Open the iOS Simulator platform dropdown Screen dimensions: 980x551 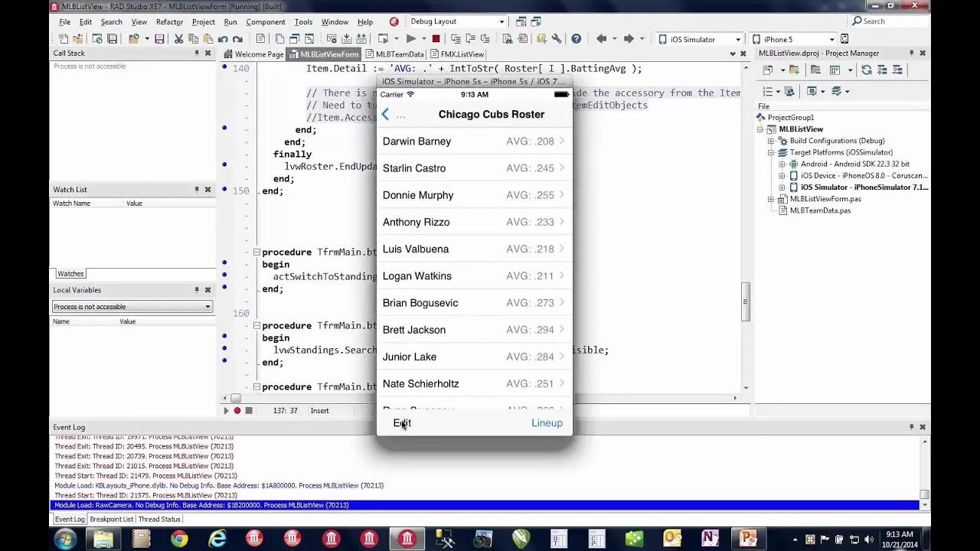(x=738, y=39)
